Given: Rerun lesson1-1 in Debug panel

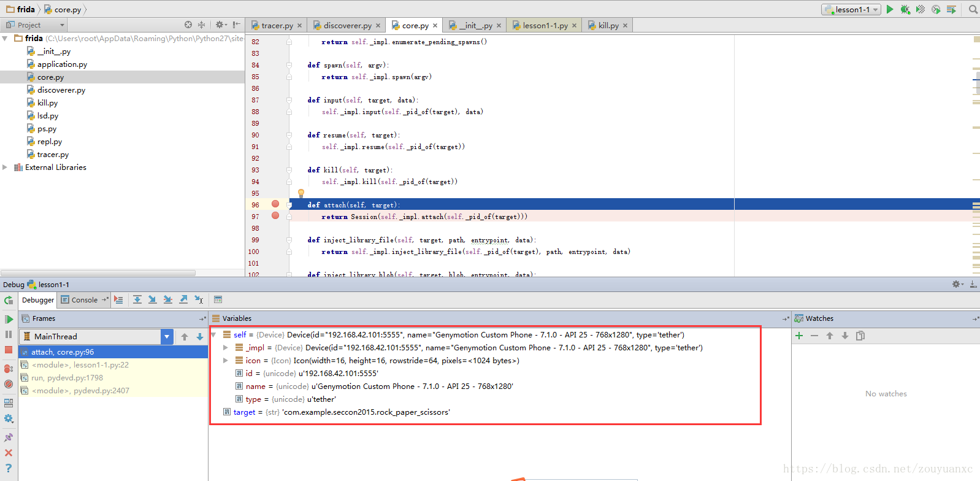Looking at the screenshot, I should point(9,300).
